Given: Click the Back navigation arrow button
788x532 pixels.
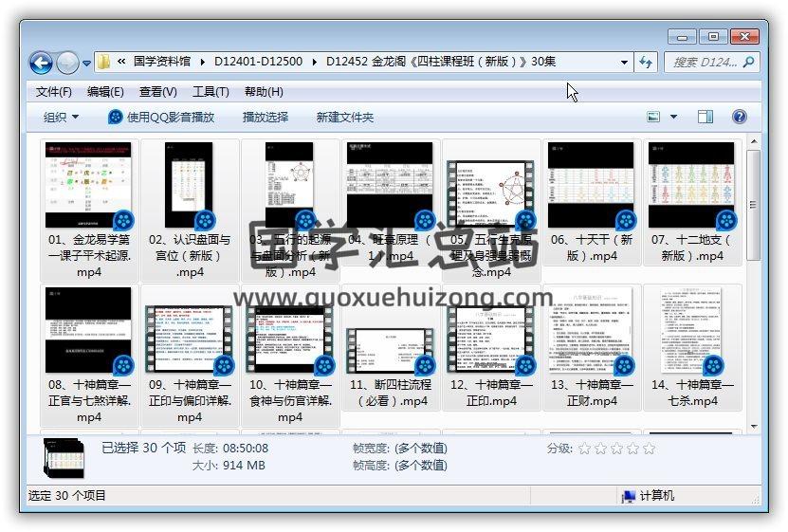Looking at the screenshot, I should (41, 63).
